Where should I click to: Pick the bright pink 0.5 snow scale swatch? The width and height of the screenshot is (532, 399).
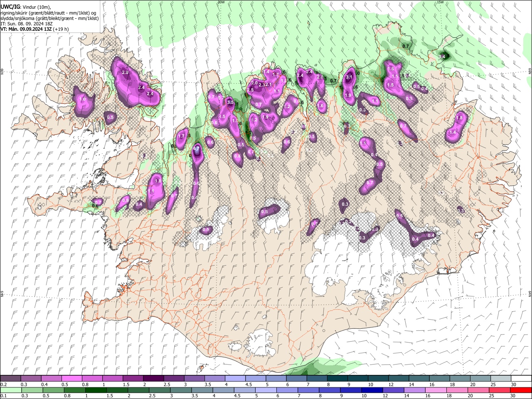click(x=71, y=379)
